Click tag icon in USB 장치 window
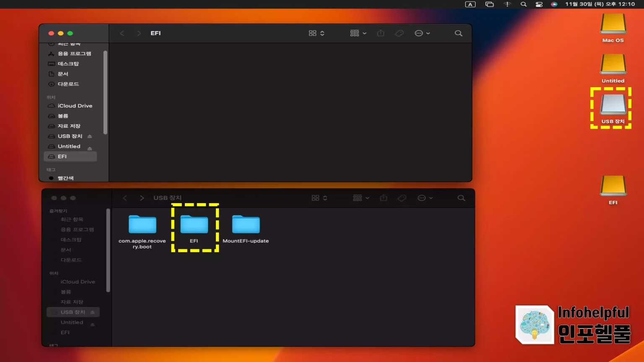644x362 pixels. 402,198
